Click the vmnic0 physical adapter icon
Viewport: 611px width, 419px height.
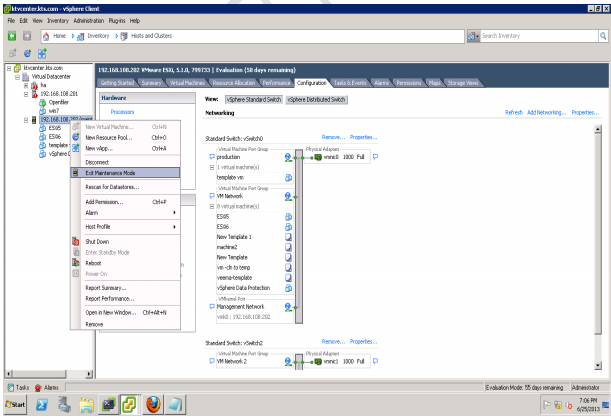click(317, 157)
